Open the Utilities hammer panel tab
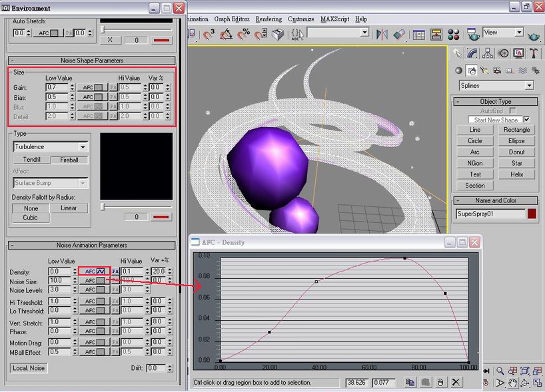This screenshot has width=545, height=392. pyautogui.click(x=533, y=54)
